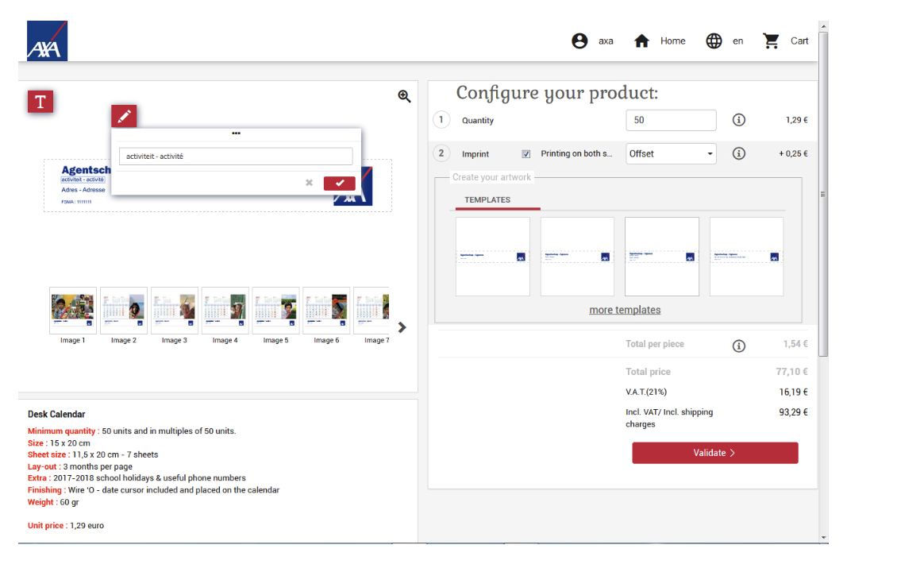Click the Quantity price 1,29 €
The width and height of the screenshot is (924, 572).
coord(797,120)
